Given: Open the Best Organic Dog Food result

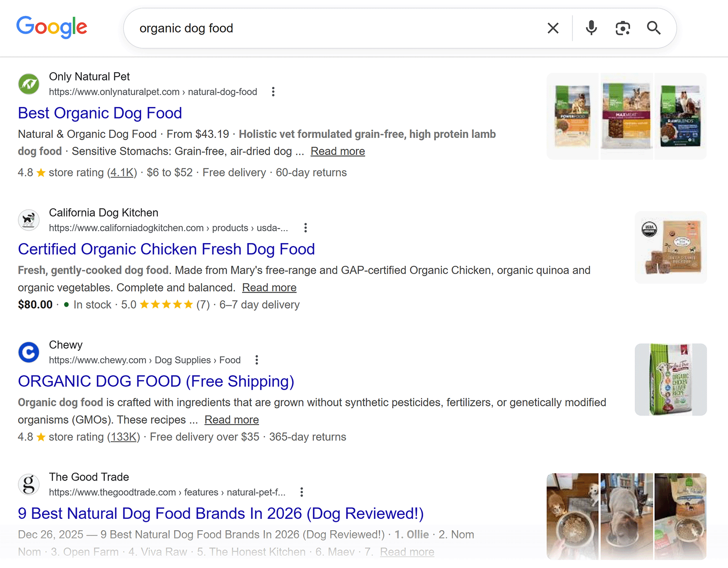Looking at the screenshot, I should (x=100, y=113).
